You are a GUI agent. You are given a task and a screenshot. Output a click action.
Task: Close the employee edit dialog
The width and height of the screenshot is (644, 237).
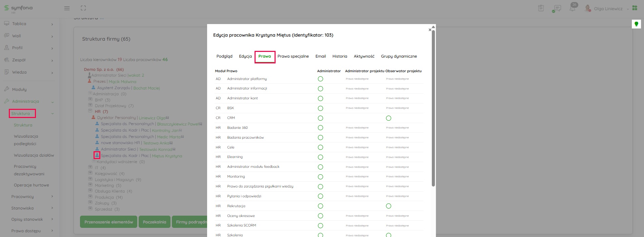coord(430,30)
